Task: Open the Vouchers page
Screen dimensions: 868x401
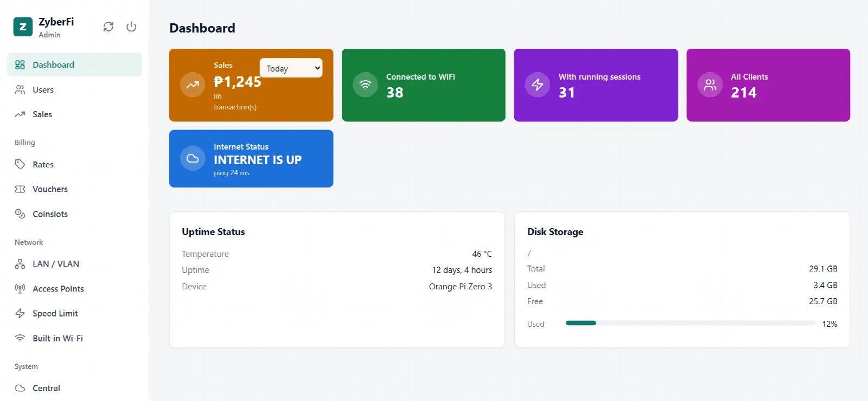Action: [75, 189]
